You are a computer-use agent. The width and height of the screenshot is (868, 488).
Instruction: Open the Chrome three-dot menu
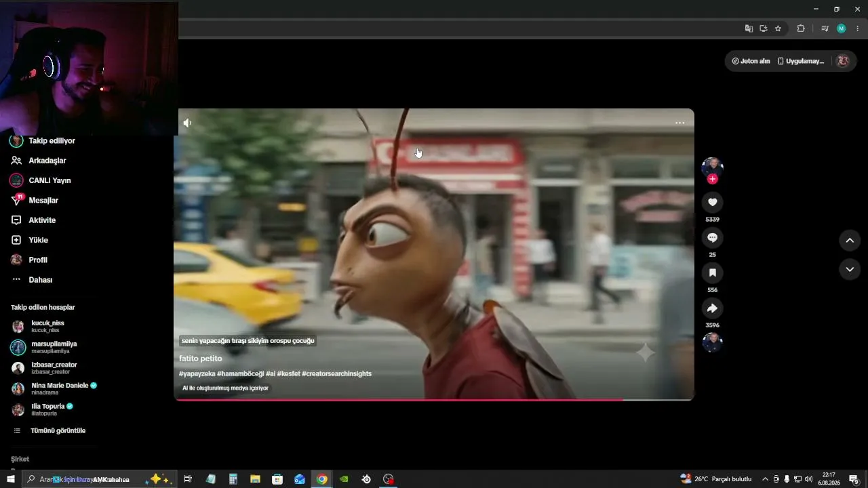point(857,28)
